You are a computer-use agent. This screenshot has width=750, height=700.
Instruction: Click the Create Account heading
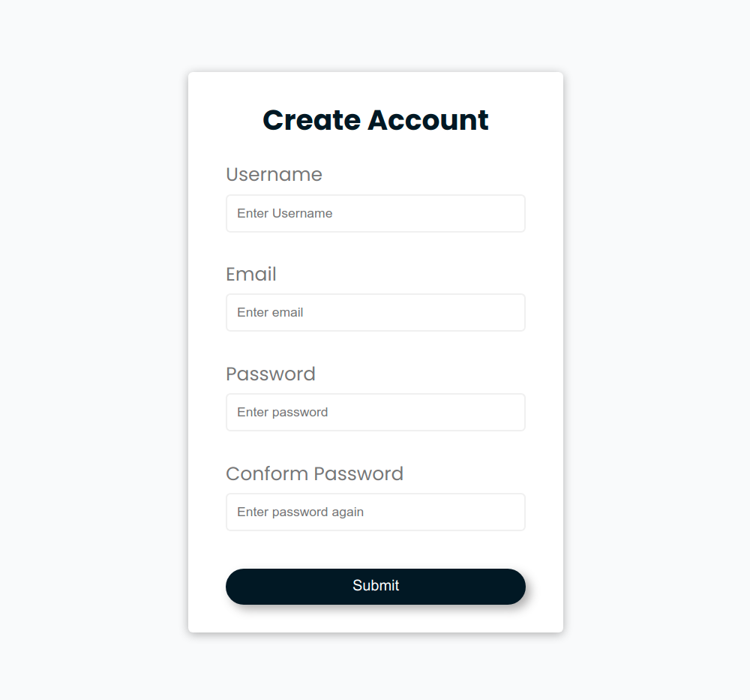(375, 120)
